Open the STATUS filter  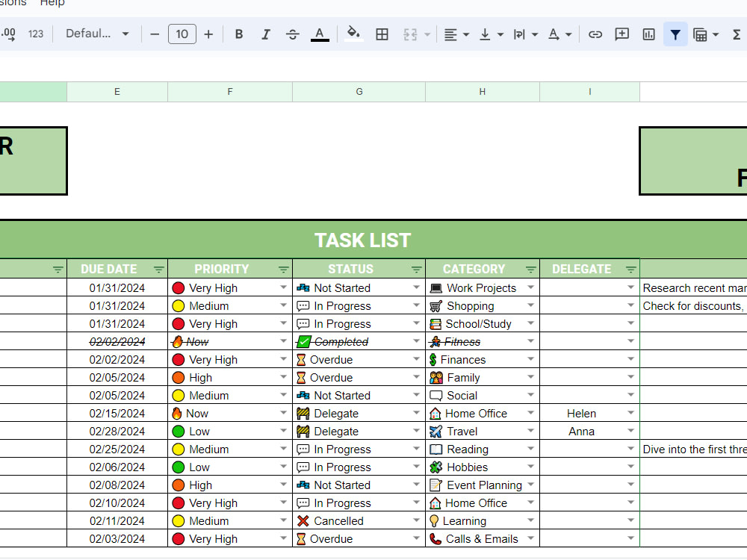click(416, 270)
